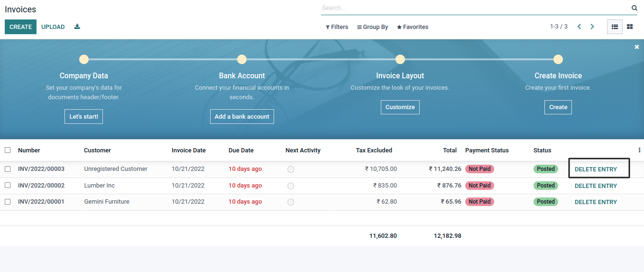Open optional columns menu icon

tap(639, 150)
